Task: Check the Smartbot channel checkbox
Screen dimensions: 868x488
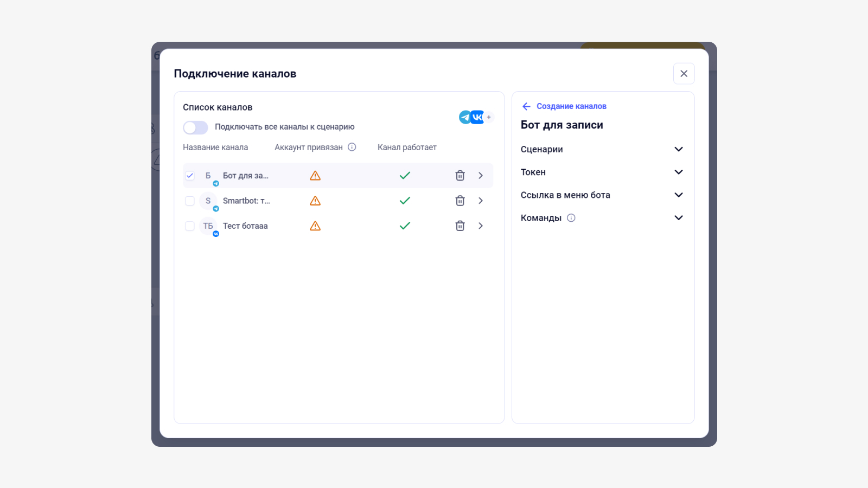Action: (x=190, y=201)
